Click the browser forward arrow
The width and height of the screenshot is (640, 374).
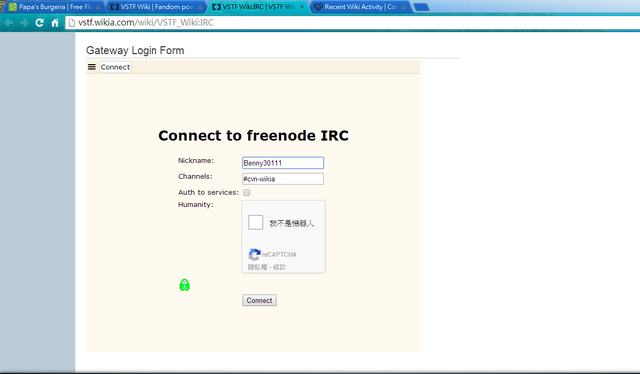(24, 23)
